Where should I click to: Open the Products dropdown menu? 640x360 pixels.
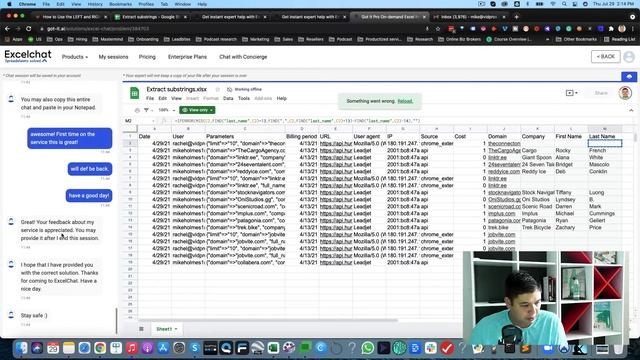pyautogui.click(x=75, y=57)
